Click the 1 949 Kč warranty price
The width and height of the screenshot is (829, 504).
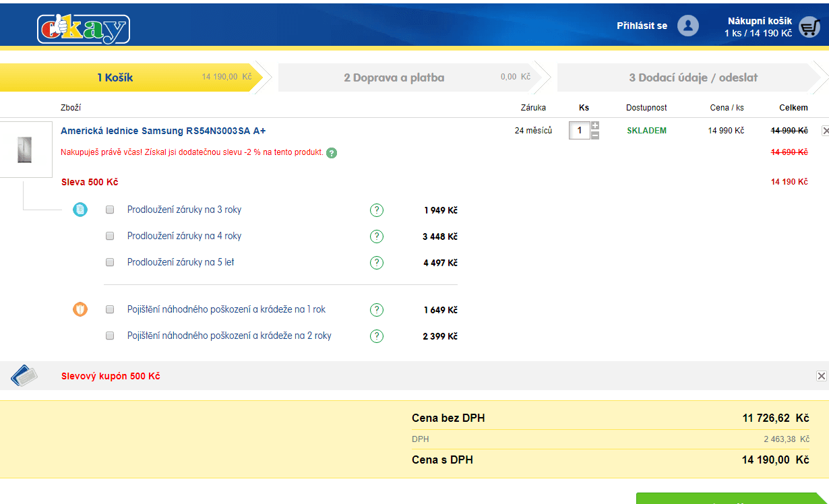(x=441, y=211)
